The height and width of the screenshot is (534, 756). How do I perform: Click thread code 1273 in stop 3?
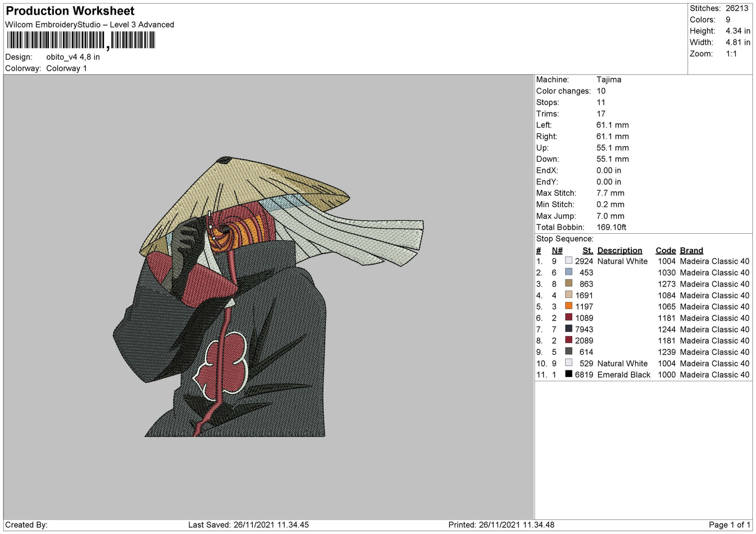coord(667,284)
